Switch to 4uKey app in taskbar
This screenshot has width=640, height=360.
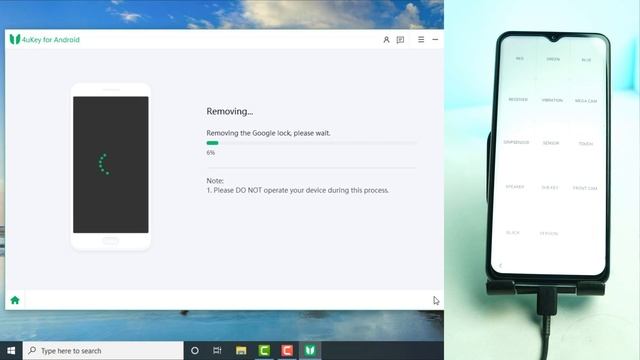(310, 351)
